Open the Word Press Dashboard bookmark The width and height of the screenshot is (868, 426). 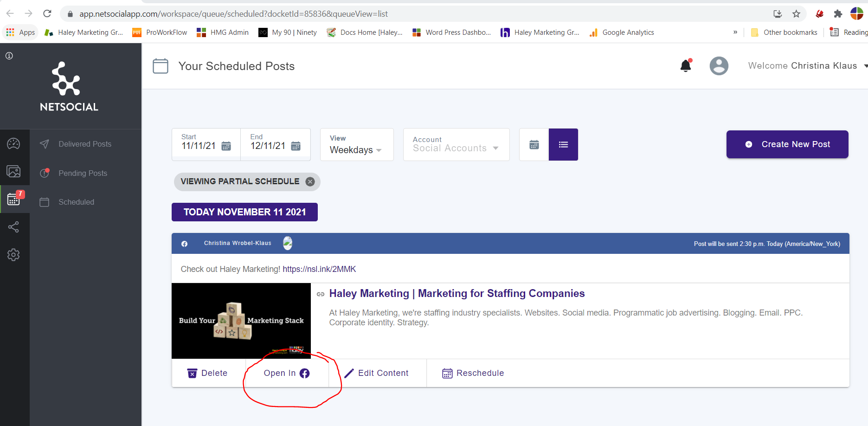coord(451,32)
